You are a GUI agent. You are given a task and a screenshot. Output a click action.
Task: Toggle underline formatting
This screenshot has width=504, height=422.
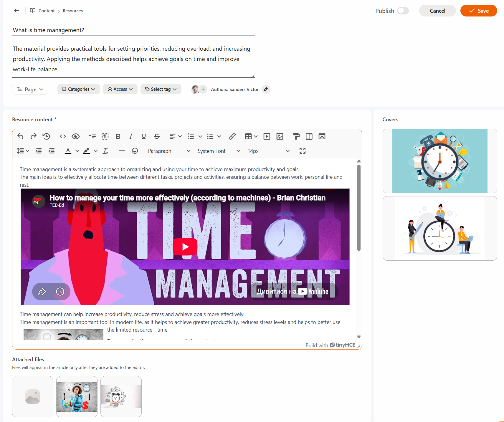[x=144, y=136]
